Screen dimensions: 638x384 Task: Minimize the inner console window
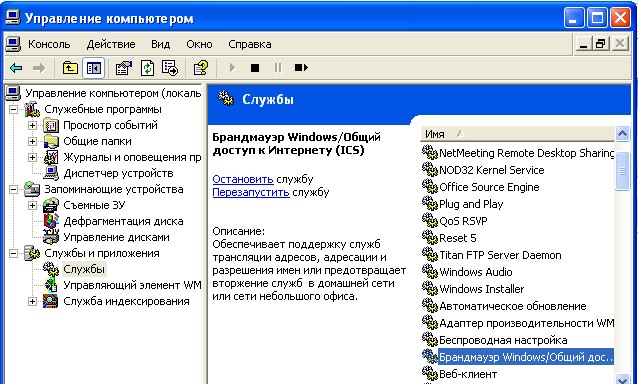[583, 44]
